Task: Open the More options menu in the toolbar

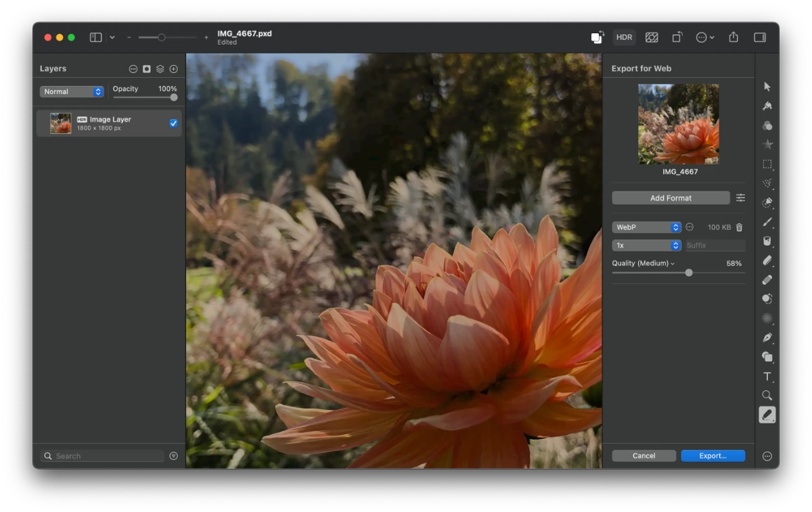Action: (x=704, y=37)
